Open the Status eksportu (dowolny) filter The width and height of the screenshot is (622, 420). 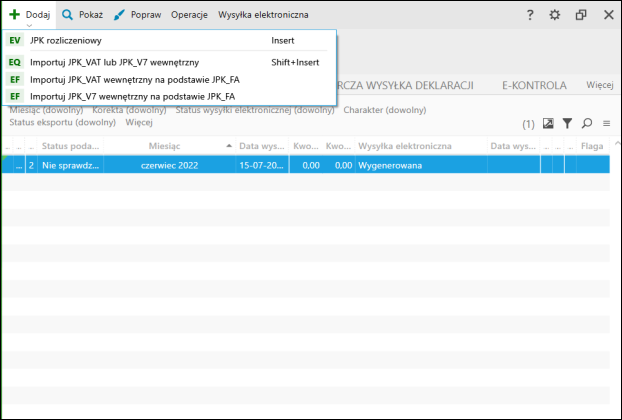63,122
